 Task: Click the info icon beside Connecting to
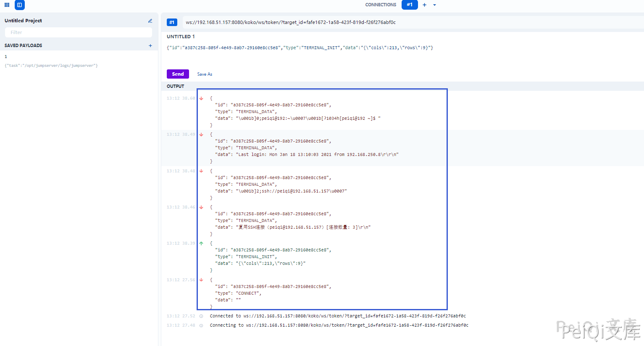click(x=201, y=325)
